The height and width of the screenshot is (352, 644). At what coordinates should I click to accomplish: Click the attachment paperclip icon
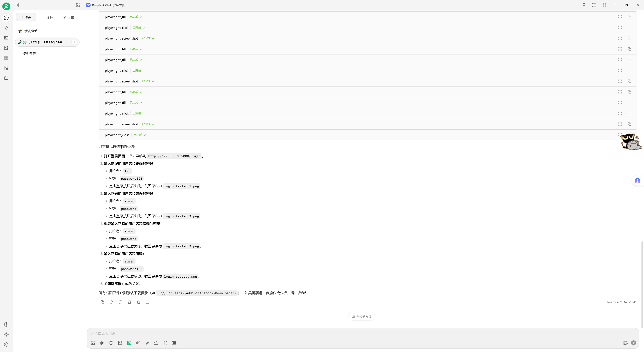pos(102,343)
